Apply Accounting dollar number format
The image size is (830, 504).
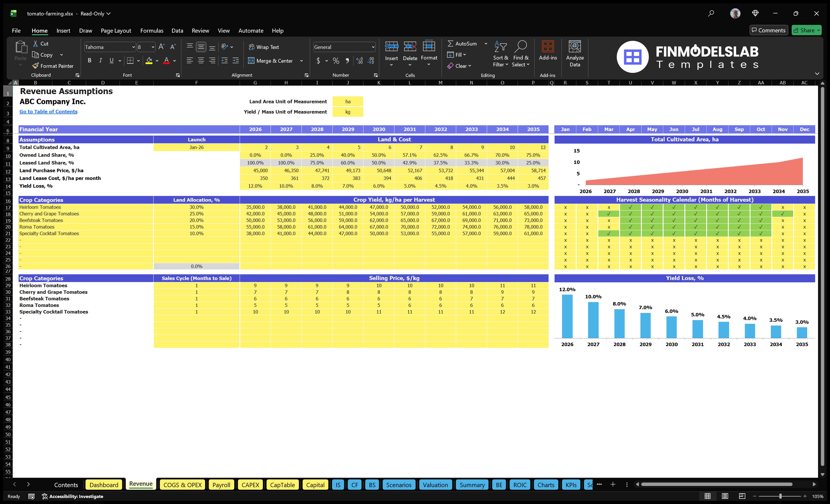pos(318,61)
